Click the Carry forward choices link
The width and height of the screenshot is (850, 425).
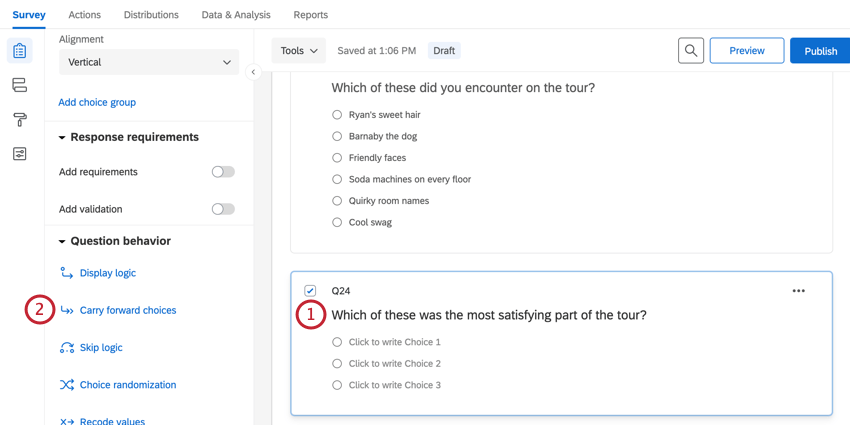(x=128, y=310)
